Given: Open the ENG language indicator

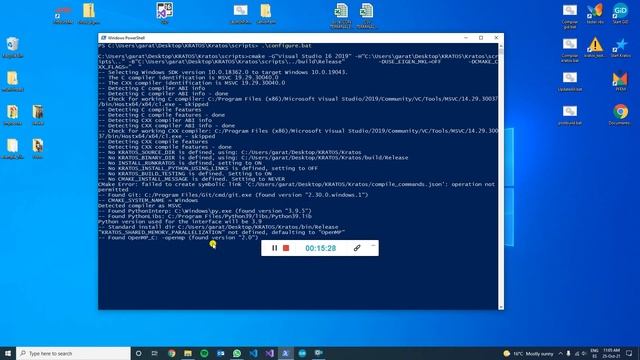Looking at the screenshot, I should point(594,353).
